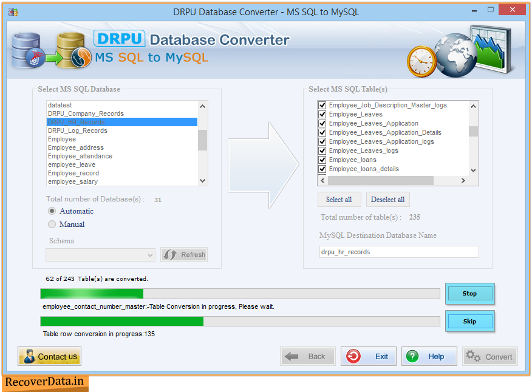This screenshot has height=392, width=532.
Task: Click the Convert gears icon
Action: [473, 356]
